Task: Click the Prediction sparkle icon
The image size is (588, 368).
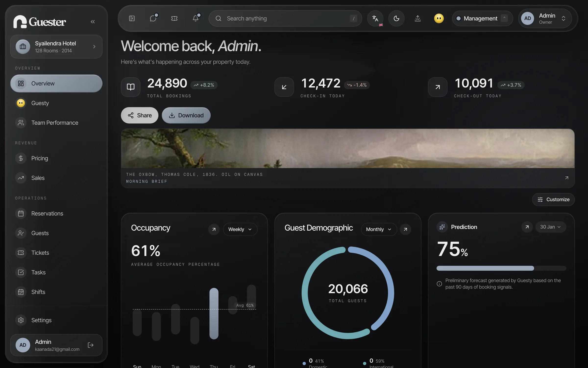Action: (442, 227)
